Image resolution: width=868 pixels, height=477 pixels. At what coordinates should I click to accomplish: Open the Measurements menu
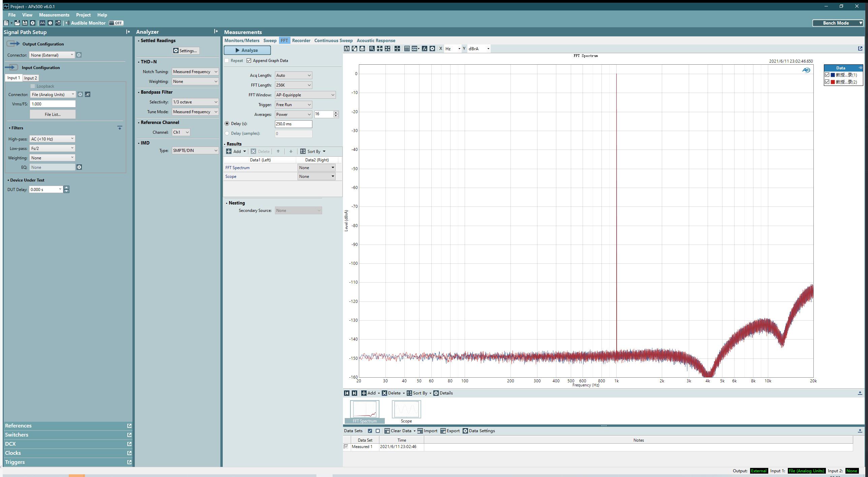pyautogui.click(x=54, y=15)
